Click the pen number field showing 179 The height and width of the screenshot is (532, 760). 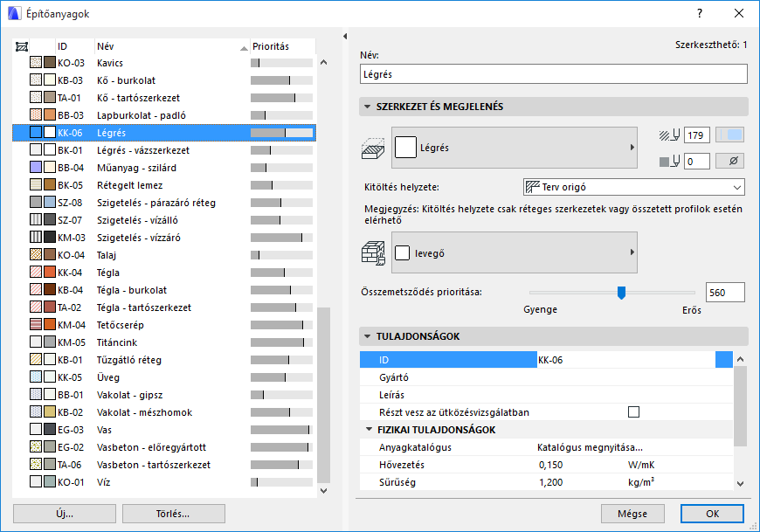point(697,135)
